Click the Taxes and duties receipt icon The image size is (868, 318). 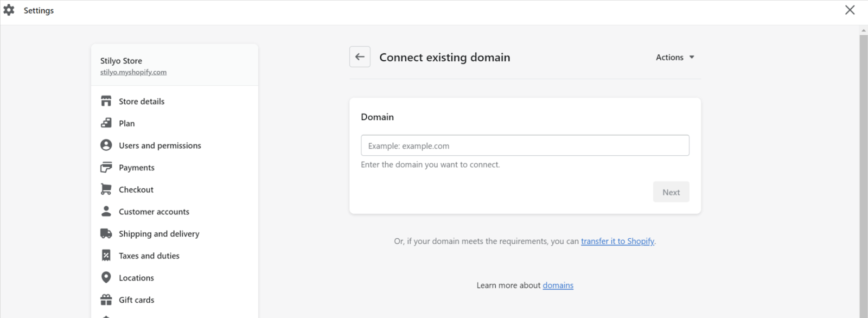click(106, 256)
